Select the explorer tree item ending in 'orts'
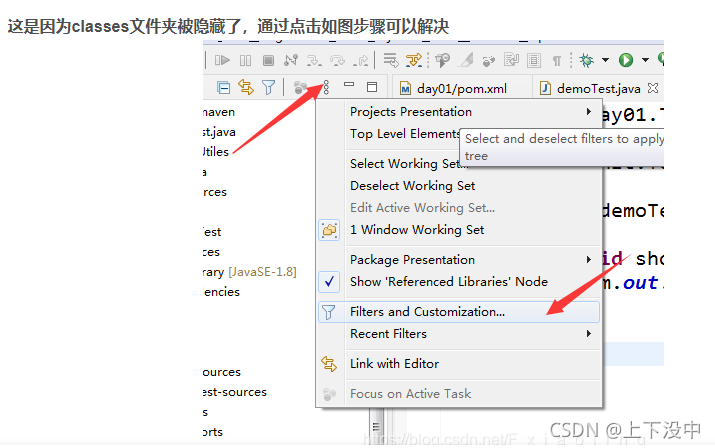The image size is (715, 448). click(212, 432)
